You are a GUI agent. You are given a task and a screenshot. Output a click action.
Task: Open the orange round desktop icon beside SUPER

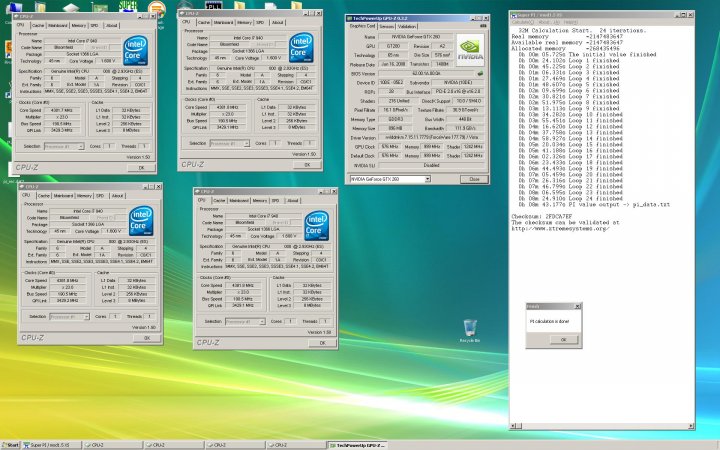pyautogui.click(x=157, y=8)
